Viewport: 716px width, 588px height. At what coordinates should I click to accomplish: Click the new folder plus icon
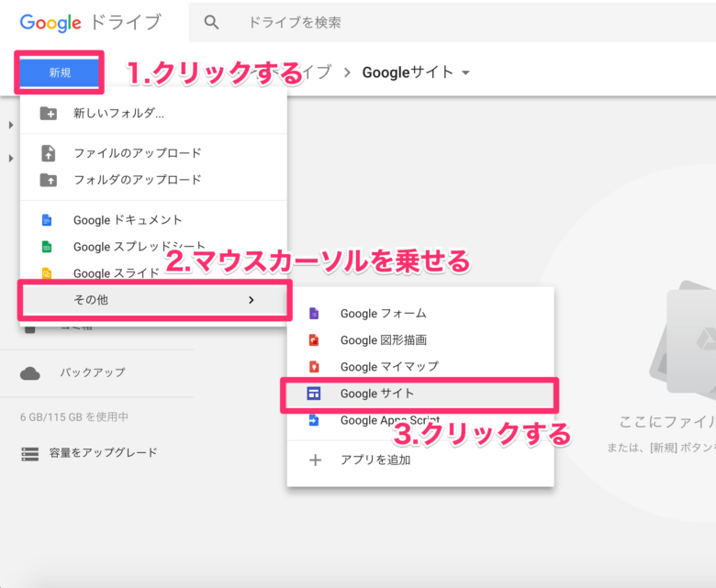49,113
